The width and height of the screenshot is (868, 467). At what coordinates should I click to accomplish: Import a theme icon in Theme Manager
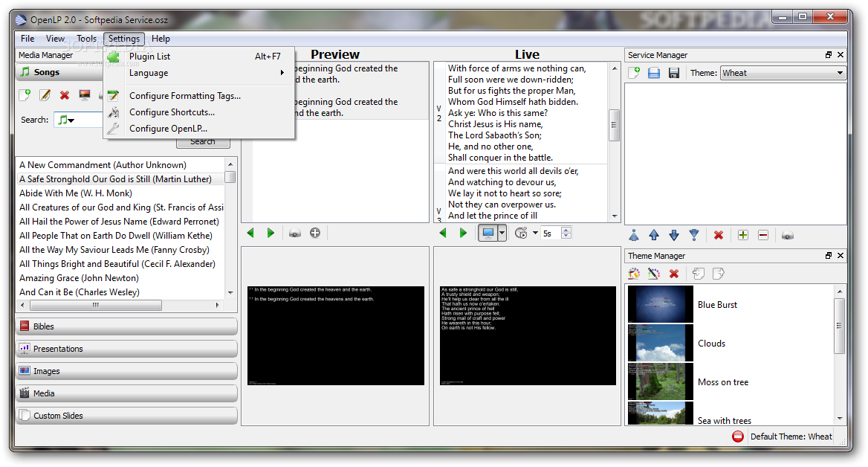pos(699,274)
